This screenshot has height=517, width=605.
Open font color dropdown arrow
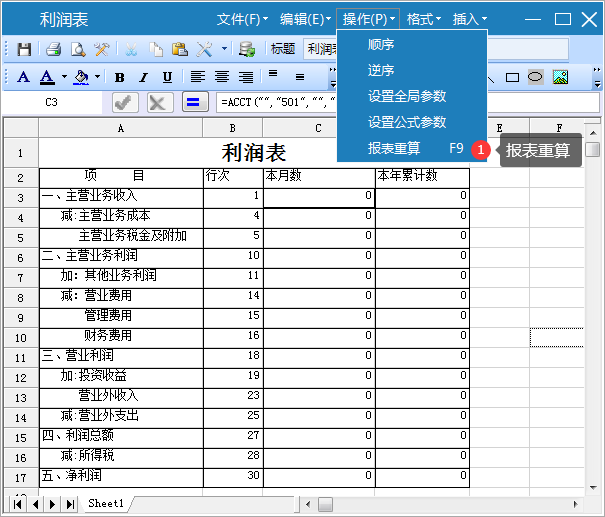[x=64, y=77]
